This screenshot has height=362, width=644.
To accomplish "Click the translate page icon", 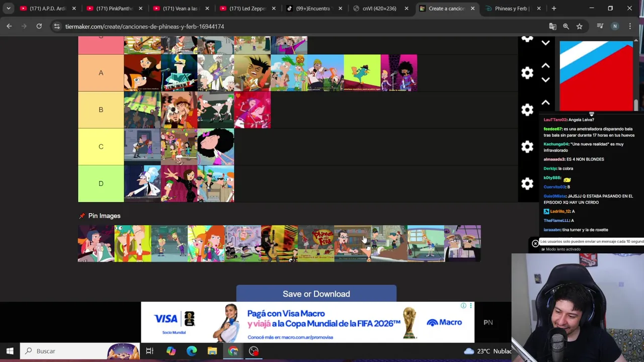I will [552, 26].
